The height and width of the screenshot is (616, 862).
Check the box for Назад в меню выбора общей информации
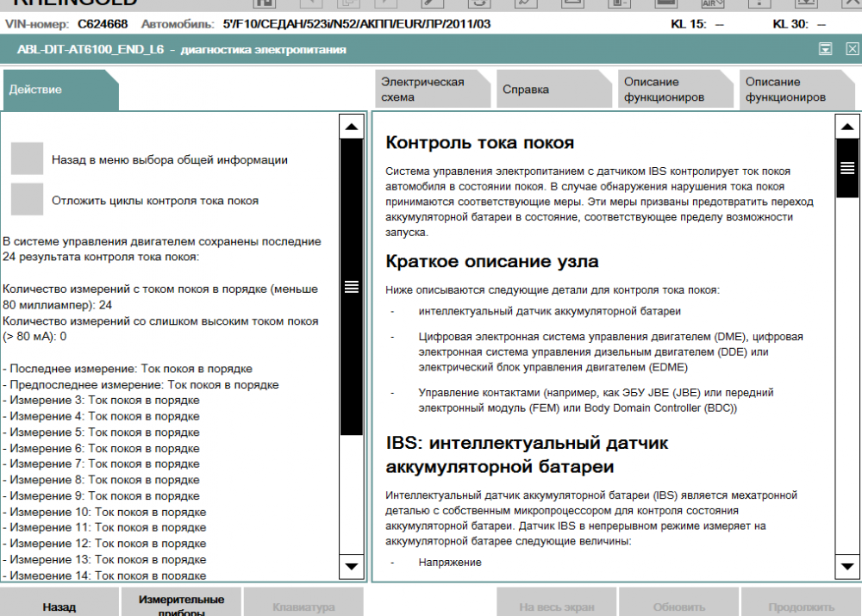click(27, 159)
